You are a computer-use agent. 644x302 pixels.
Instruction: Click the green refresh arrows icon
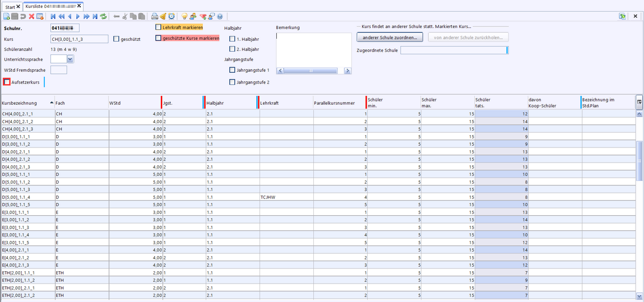pyautogui.click(x=104, y=17)
